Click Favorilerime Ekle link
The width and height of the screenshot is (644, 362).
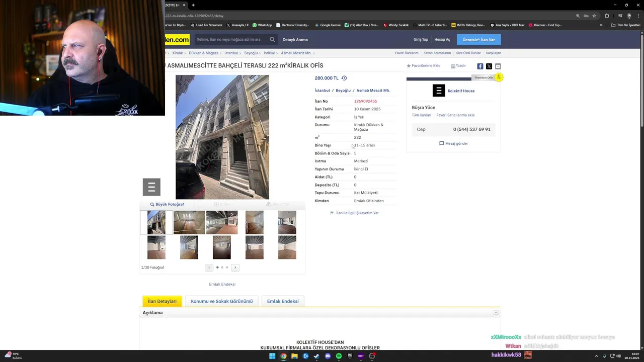424,66
